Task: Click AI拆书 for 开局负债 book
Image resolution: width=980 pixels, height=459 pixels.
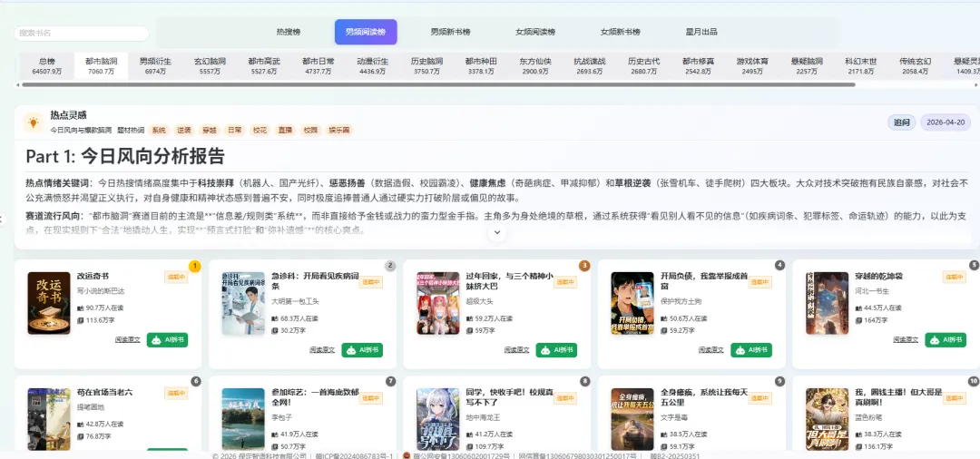Action: click(751, 350)
